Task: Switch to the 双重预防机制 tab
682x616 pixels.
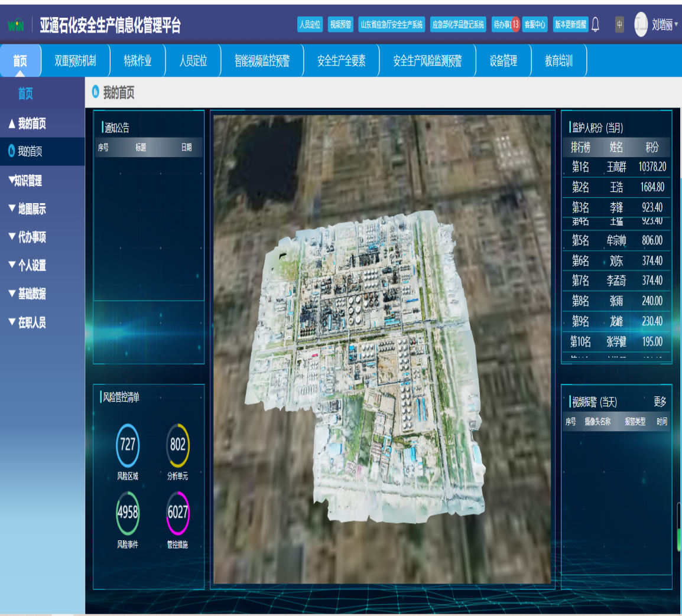Action: tap(75, 61)
